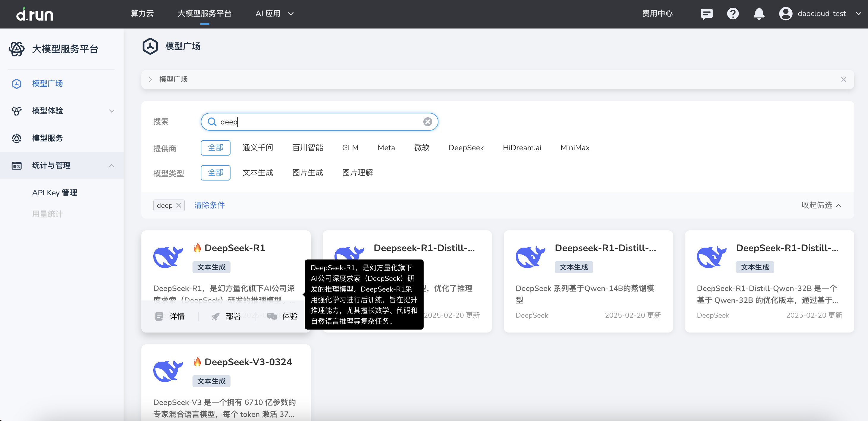Click the fire icon on DeepSeek-V3-0324
Image resolution: width=868 pixels, height=421 pixels.
pyautogui.click(x=198, y=361)
